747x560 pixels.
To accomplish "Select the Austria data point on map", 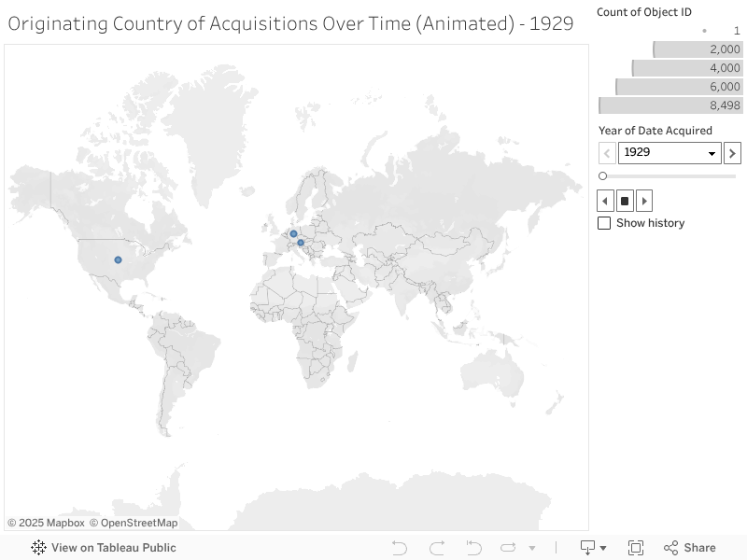I will pos(301,243).
